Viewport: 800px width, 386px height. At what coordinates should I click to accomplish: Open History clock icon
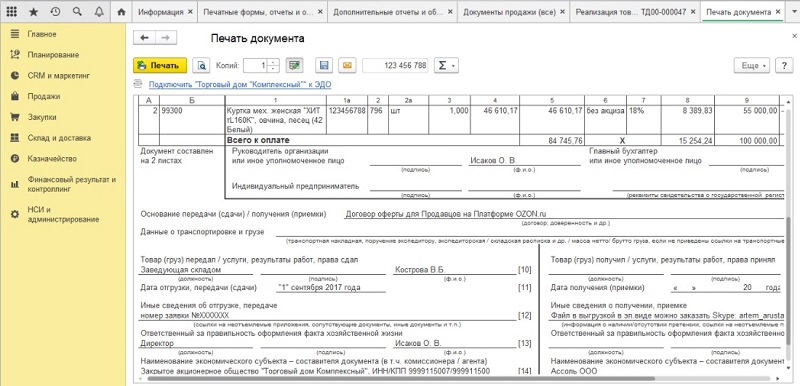click(x=56, y=11)
